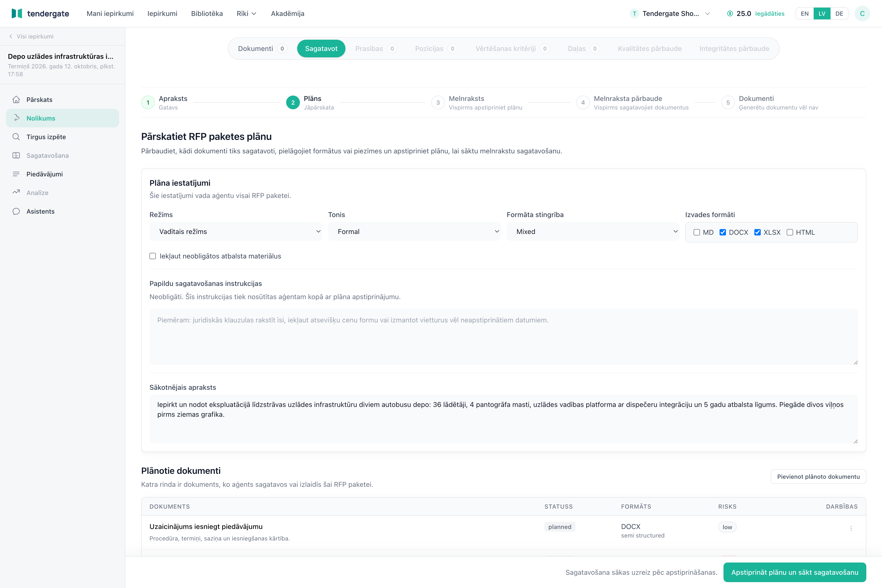The height and width of the screenshot is (588, 882).
Task: Click the STATUSS column header
Action: 558,507
